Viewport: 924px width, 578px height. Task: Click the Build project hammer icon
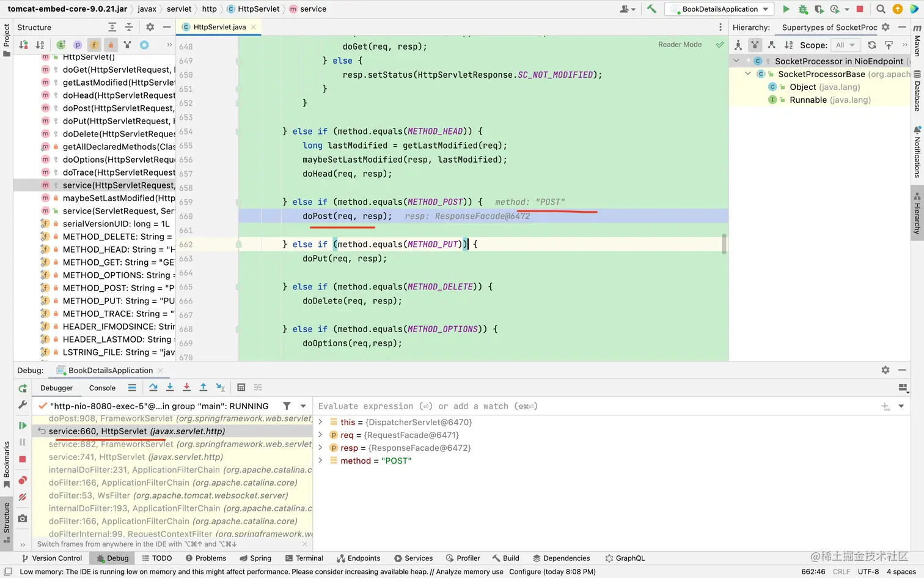click(x=651, y=9)
